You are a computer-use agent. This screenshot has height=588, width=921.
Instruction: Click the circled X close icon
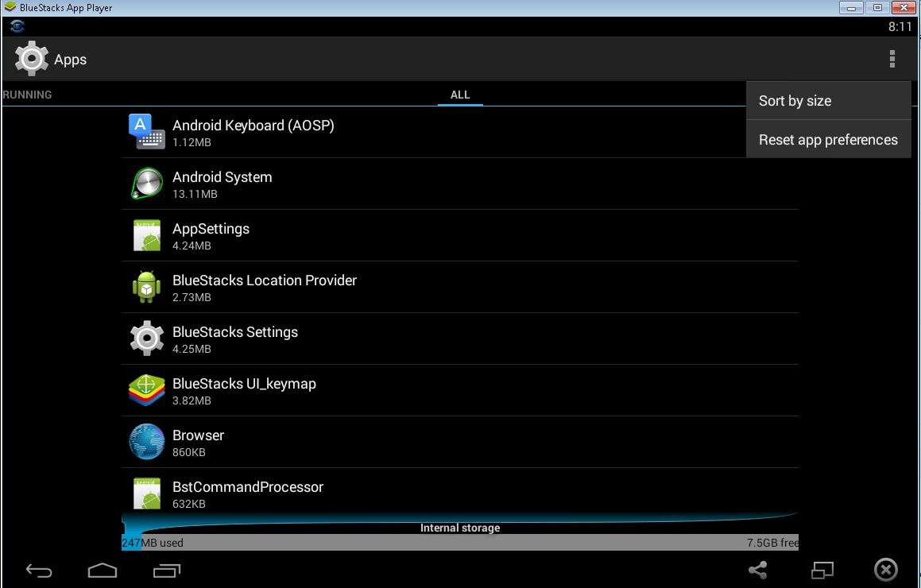[x=886, y=569]
